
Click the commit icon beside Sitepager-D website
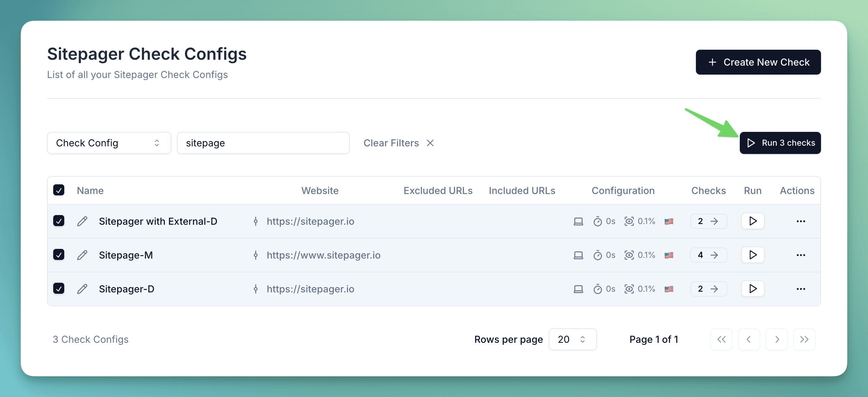click(256, 289)
